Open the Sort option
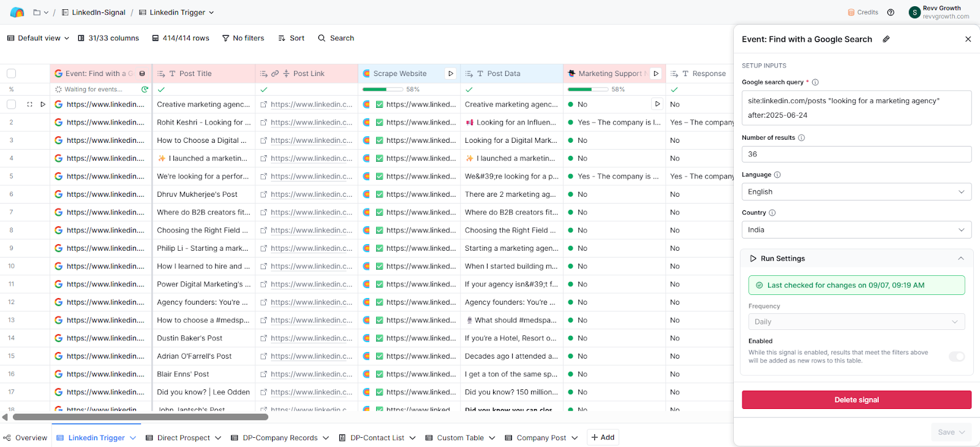The image size is (980, 447). coord(291,38)
